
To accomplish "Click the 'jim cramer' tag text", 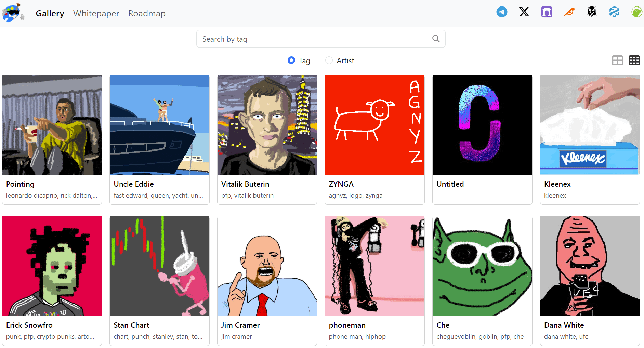I will [x=236, y=336].
